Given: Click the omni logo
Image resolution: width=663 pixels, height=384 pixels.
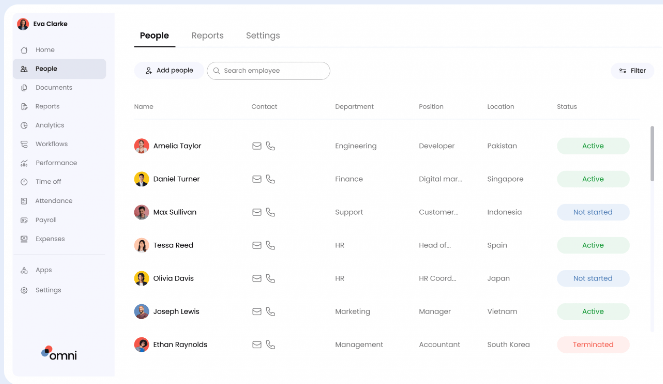Looking at the screenshot, I should (x=59, y=354).
